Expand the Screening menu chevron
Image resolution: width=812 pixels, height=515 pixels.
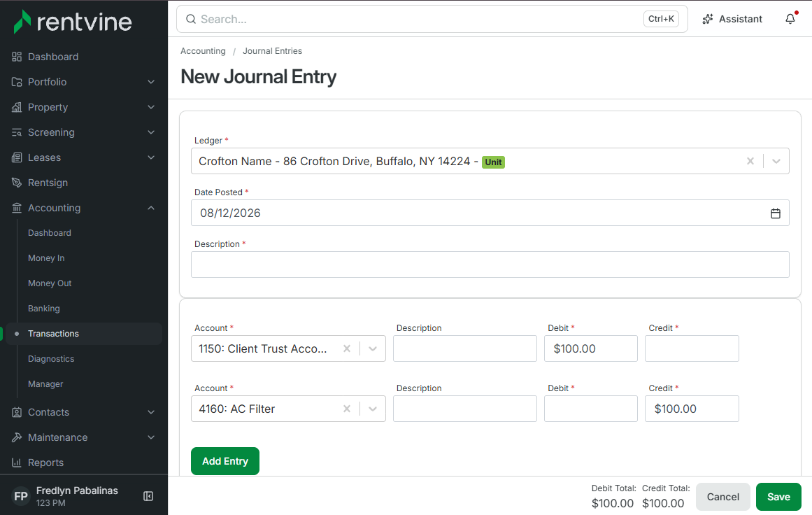tap(151, 132)
